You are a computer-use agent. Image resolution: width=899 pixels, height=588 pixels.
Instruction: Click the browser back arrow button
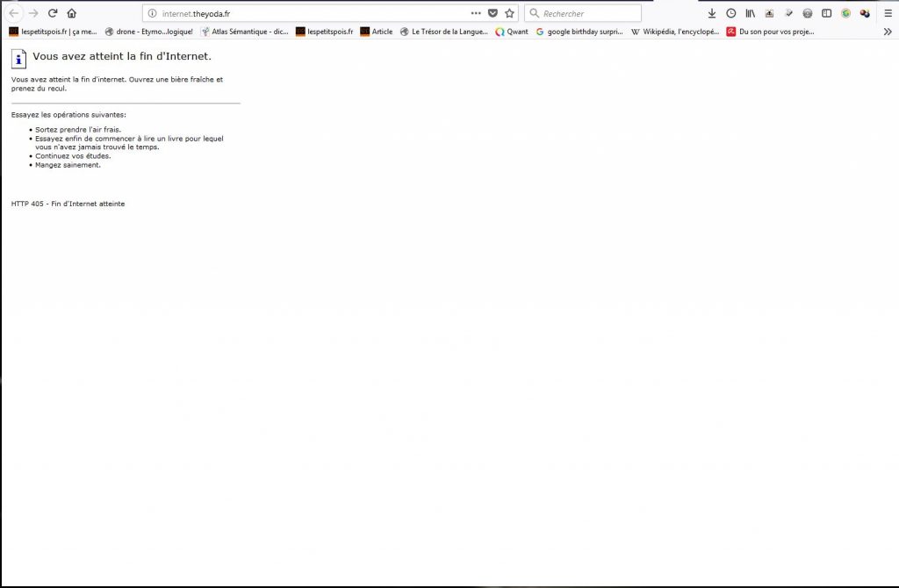[x=14, y=13]
